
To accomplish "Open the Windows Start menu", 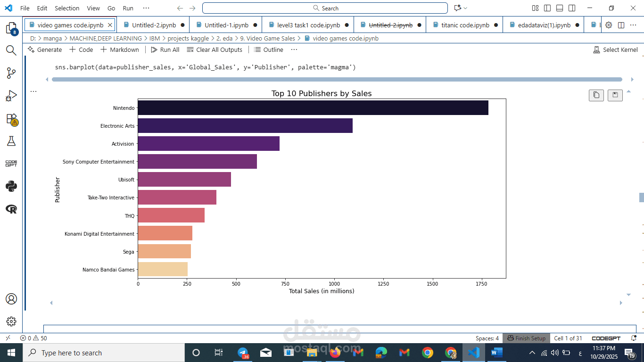I will [x=11, y=353].
